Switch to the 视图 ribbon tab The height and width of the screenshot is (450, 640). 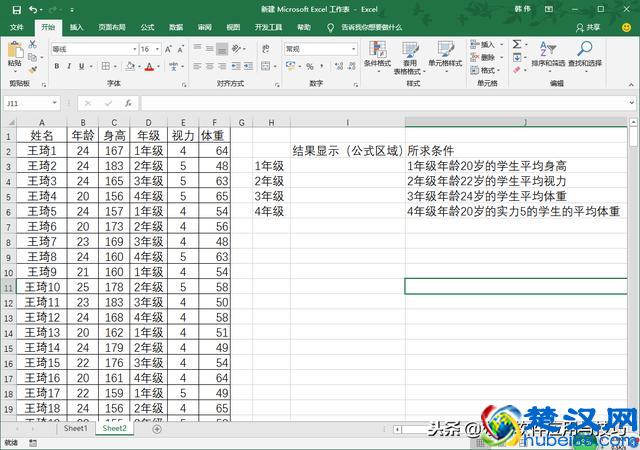233,27
